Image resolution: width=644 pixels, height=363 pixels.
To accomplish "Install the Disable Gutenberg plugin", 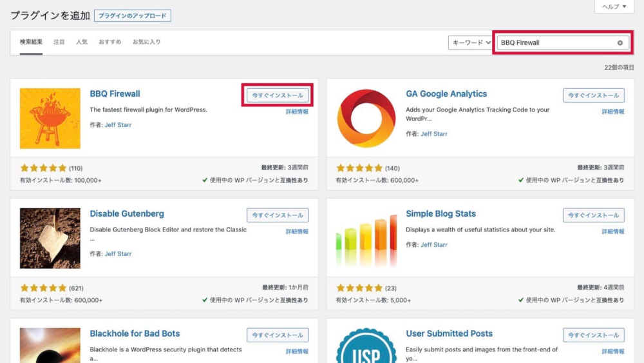I will pyautogui.click(x=278, y=215).
